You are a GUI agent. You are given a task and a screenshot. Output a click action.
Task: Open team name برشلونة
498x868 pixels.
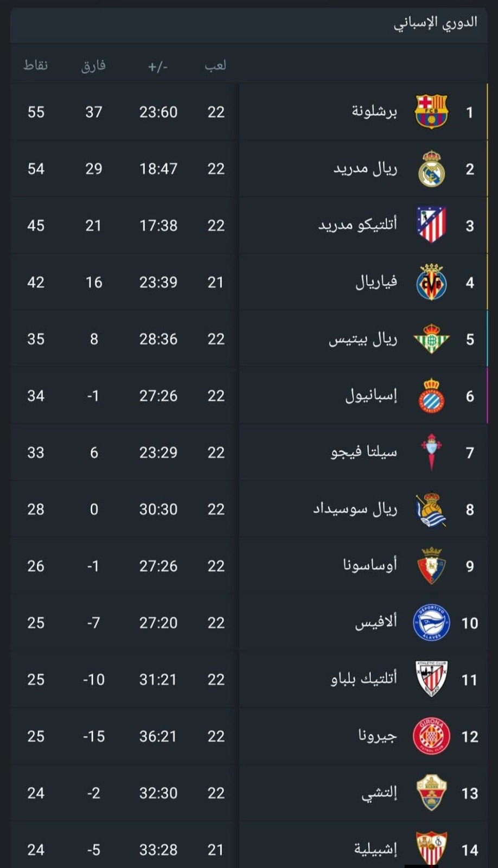coord(374,112)
